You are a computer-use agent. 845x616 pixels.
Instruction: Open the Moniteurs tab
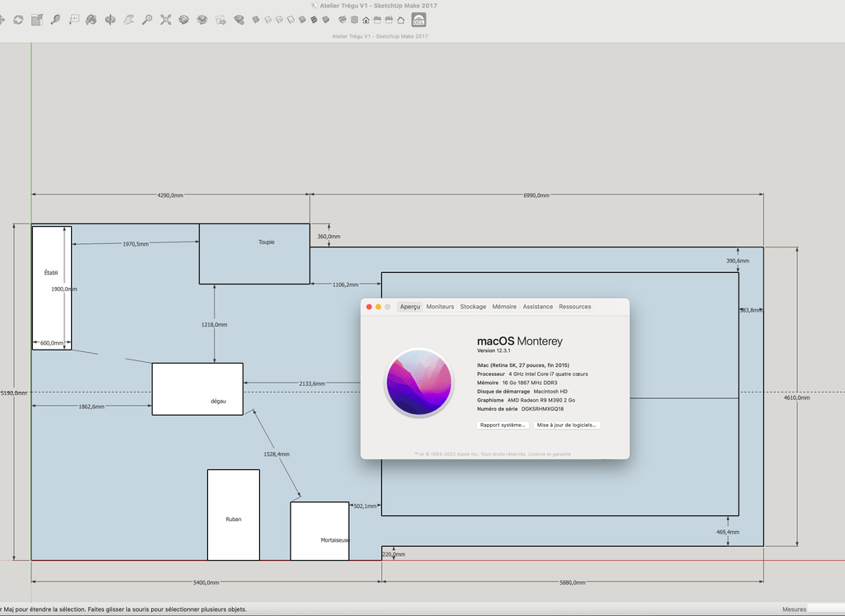point(441,307)
